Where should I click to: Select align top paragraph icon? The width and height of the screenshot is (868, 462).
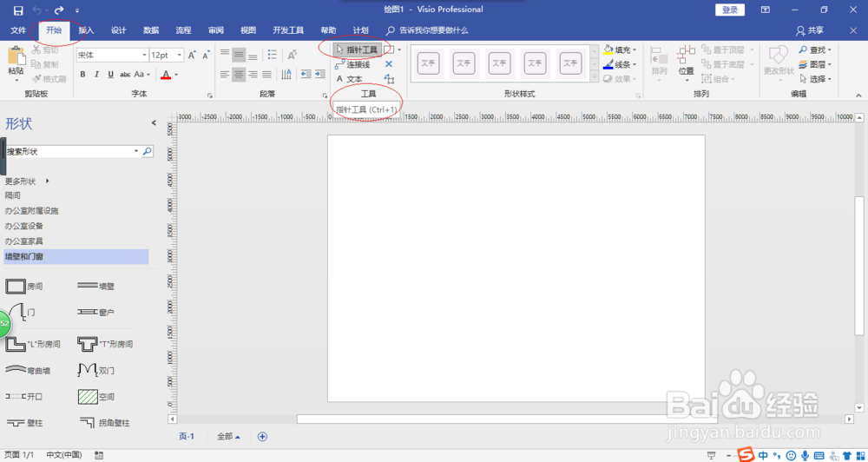pyautogui.click(x=226, y=55)
